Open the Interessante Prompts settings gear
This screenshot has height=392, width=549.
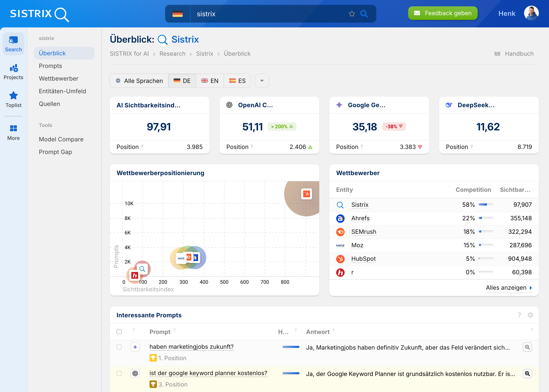pos(530,315)
